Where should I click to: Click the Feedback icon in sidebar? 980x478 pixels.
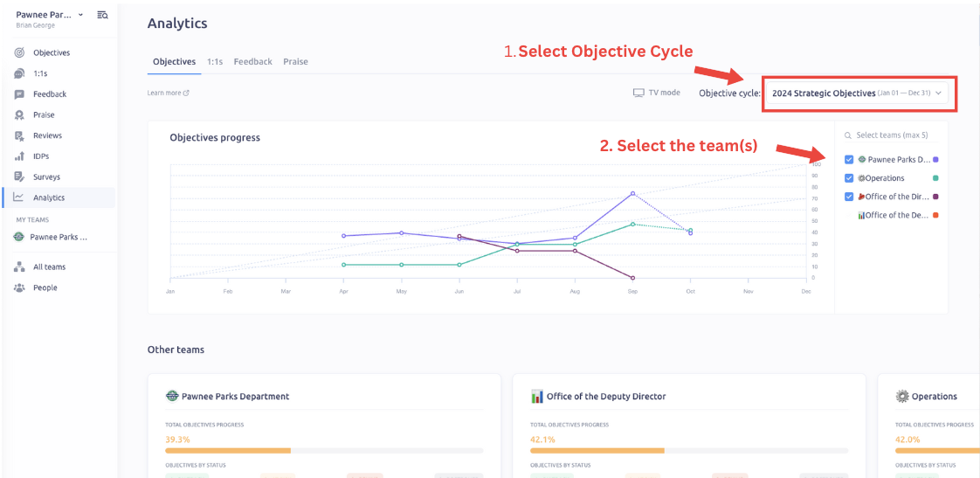coord(19,94)
